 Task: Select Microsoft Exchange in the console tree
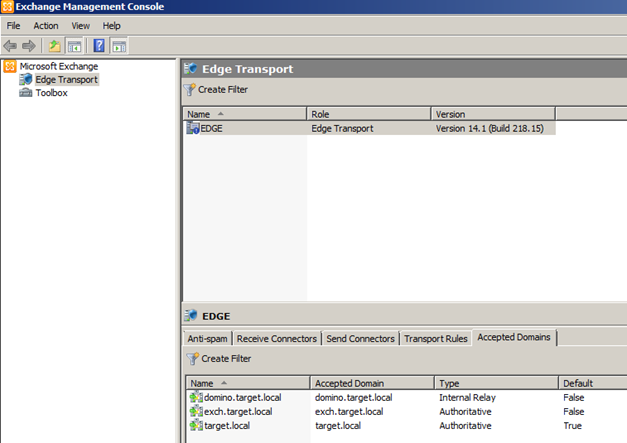[59, 66]
